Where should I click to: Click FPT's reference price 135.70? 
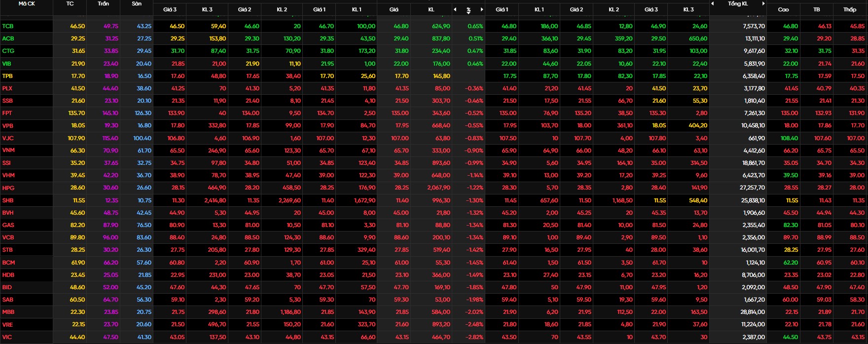pyautogui.click(x=76, y=113)
